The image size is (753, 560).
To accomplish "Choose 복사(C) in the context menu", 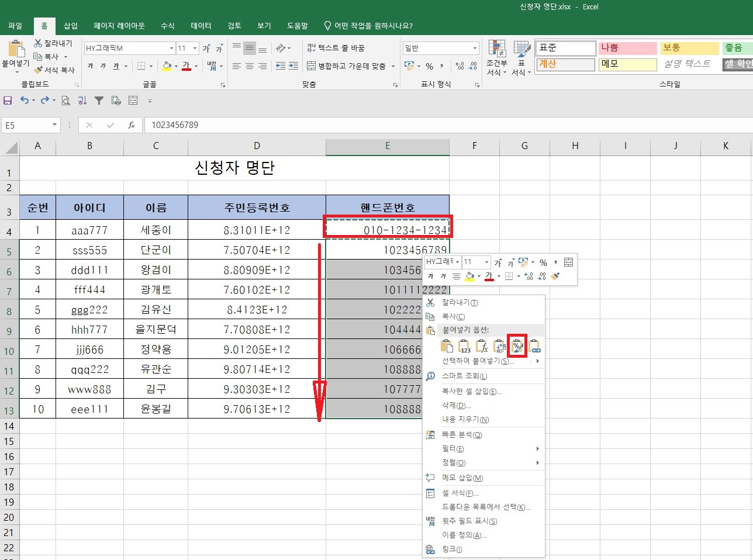I will 453,317.
